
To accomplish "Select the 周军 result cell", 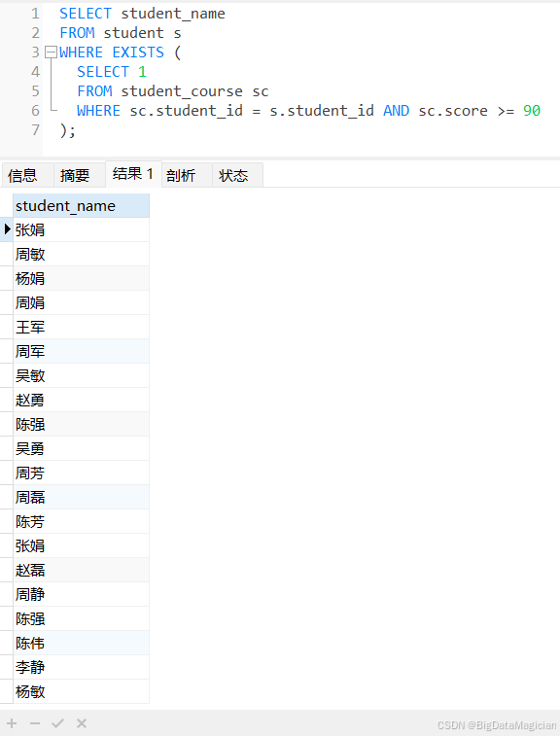I will 82,352.
